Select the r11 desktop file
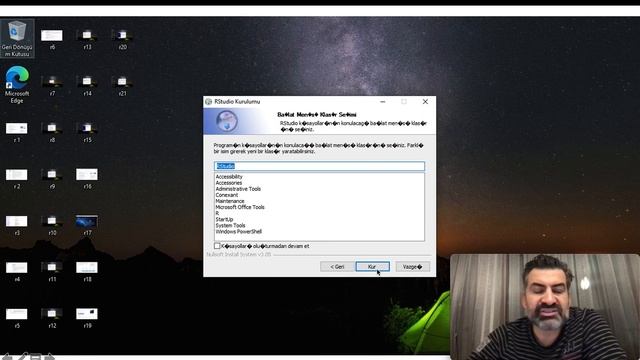This screenshot has height=360, width=640. tap(52, 271)
